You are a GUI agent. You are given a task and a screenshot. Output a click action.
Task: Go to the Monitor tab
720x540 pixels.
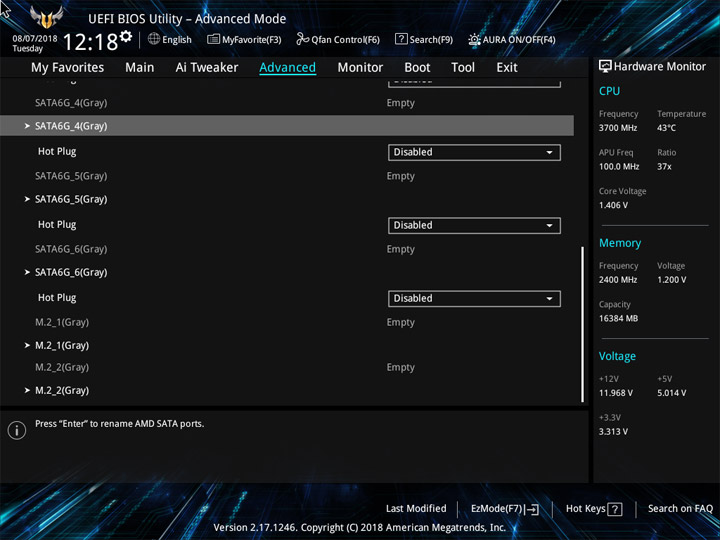click(x=360, y=68)
